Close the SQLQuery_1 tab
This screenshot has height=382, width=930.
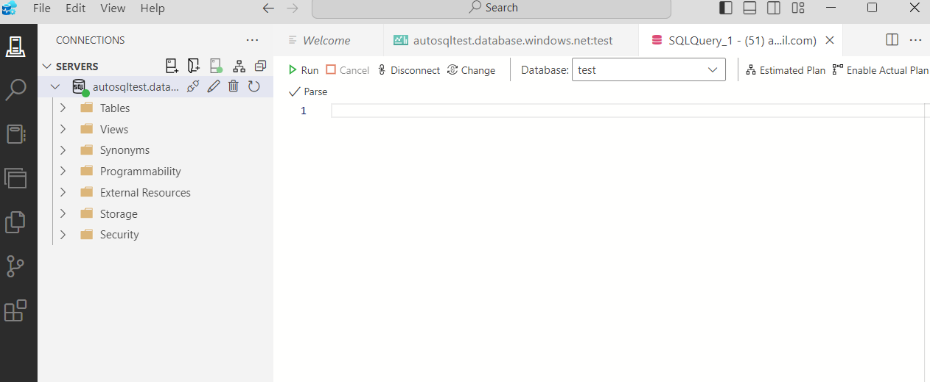click(x=830, y=40)
